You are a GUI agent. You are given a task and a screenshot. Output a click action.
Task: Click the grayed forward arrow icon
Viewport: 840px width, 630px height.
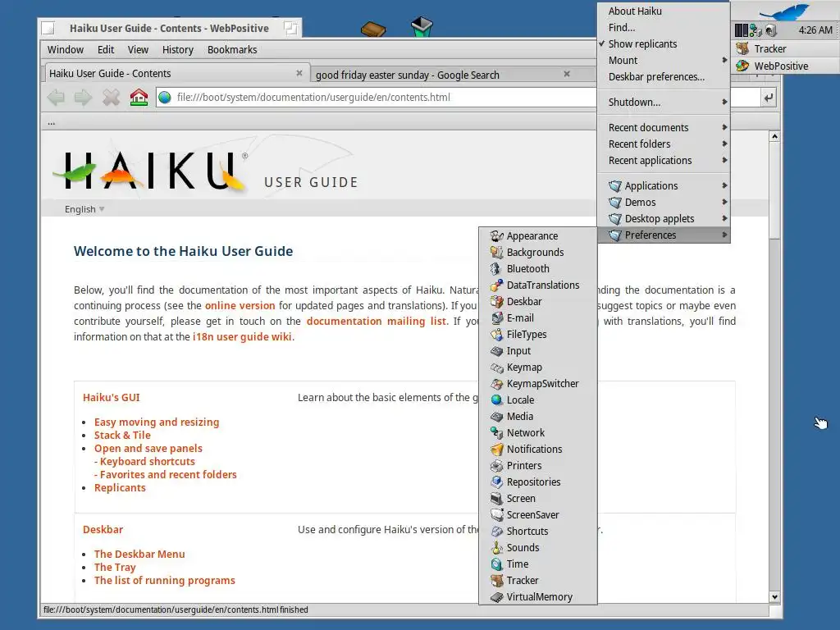tap(83, 98)
